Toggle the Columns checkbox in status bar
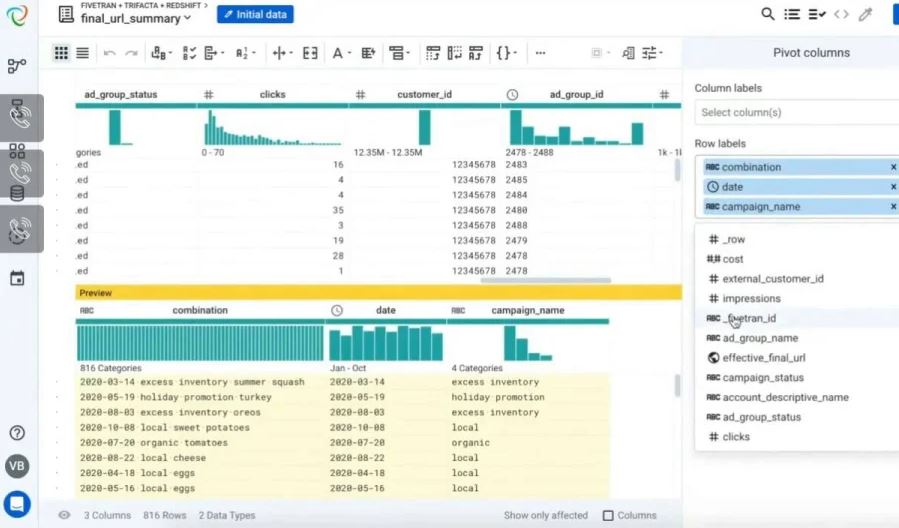 [608, 515]
